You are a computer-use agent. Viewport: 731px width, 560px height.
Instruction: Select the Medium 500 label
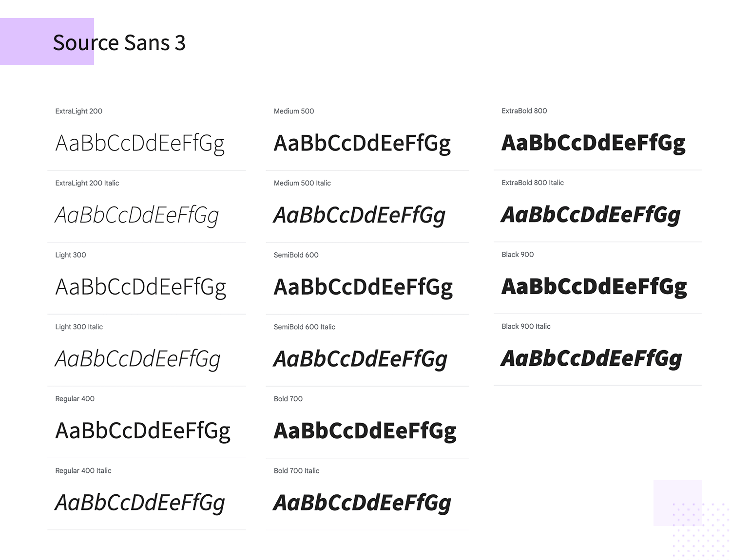[294, 111]
